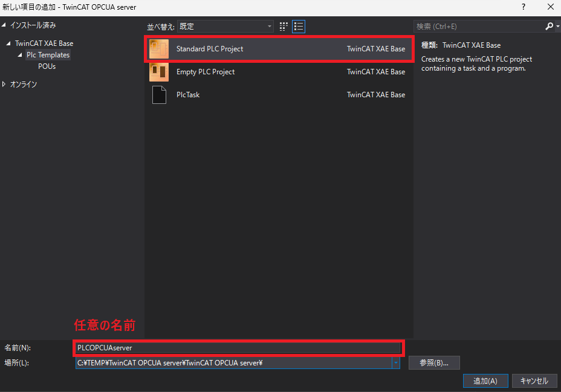The height and width of the screenshot is (392, 561).
Task: Select the Empty PLC Project icon
Action: tap(159, 72)
